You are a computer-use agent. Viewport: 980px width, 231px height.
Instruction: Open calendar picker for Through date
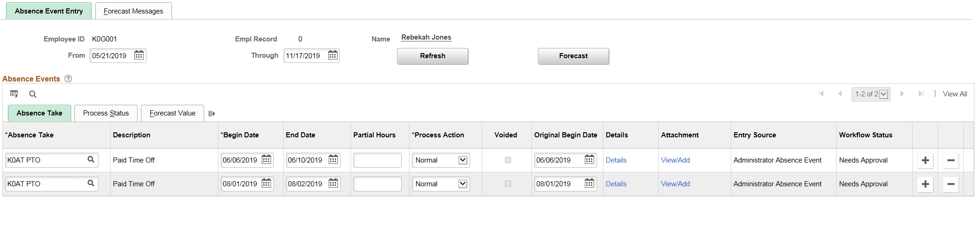333,55
